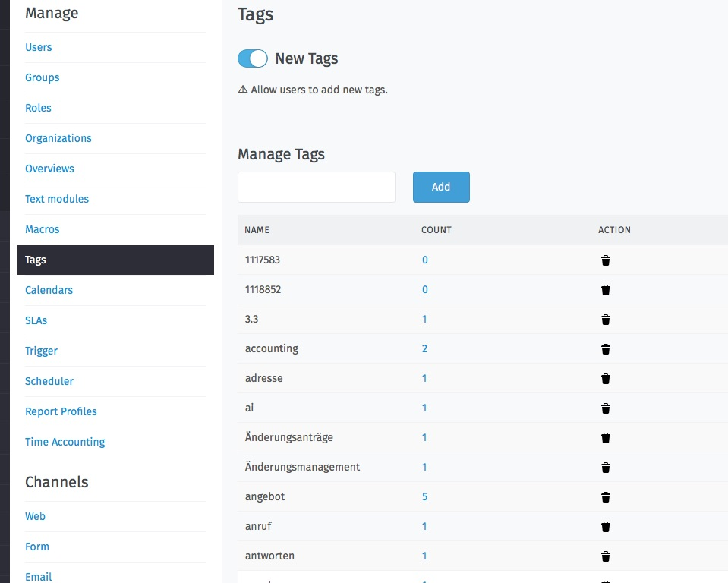Open the count link for angebot

(x=424, y=496)
